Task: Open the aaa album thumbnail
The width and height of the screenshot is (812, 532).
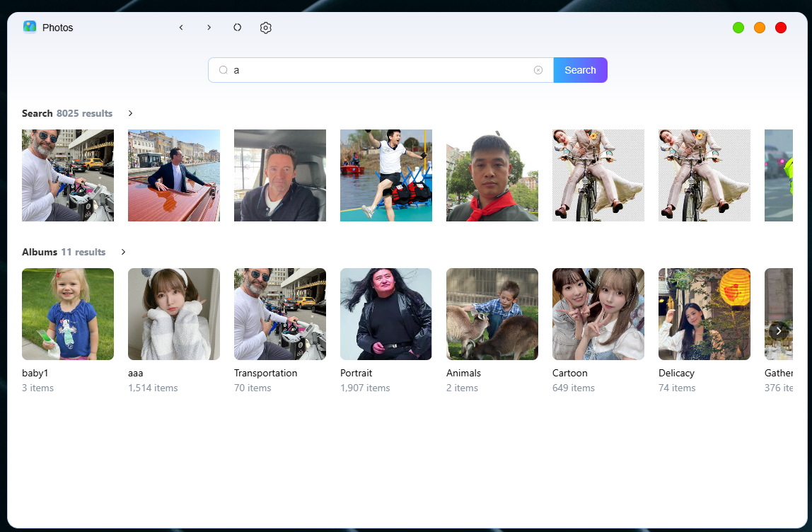Action: 174,314
